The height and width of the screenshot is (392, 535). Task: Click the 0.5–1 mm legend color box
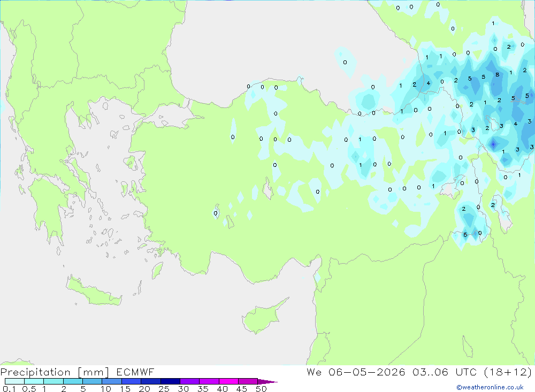click(x=34, y=381)
